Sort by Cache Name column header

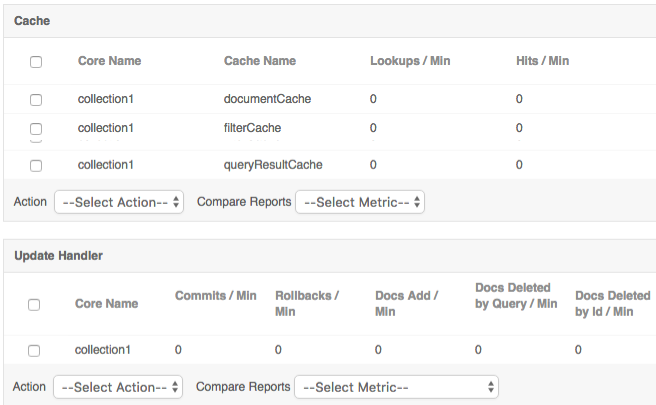(260, 61)
